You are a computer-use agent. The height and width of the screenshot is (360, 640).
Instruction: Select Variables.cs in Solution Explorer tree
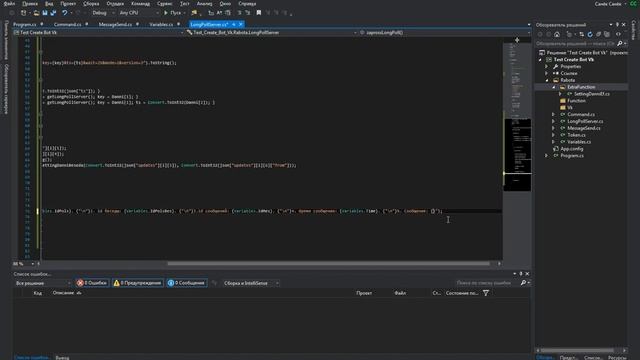pos(579,142)
